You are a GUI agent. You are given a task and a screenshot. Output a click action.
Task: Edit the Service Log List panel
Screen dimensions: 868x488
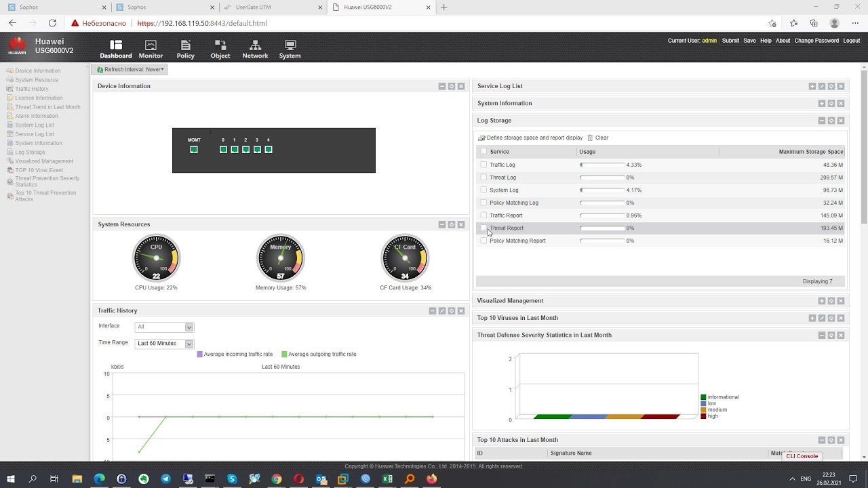822,87
